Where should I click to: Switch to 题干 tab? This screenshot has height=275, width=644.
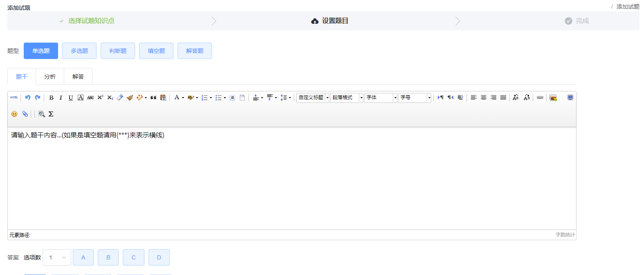click(x=22, y=77)
